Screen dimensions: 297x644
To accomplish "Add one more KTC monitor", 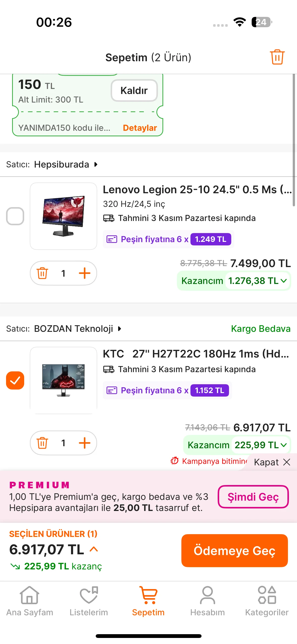I will [x=84, y=443].
